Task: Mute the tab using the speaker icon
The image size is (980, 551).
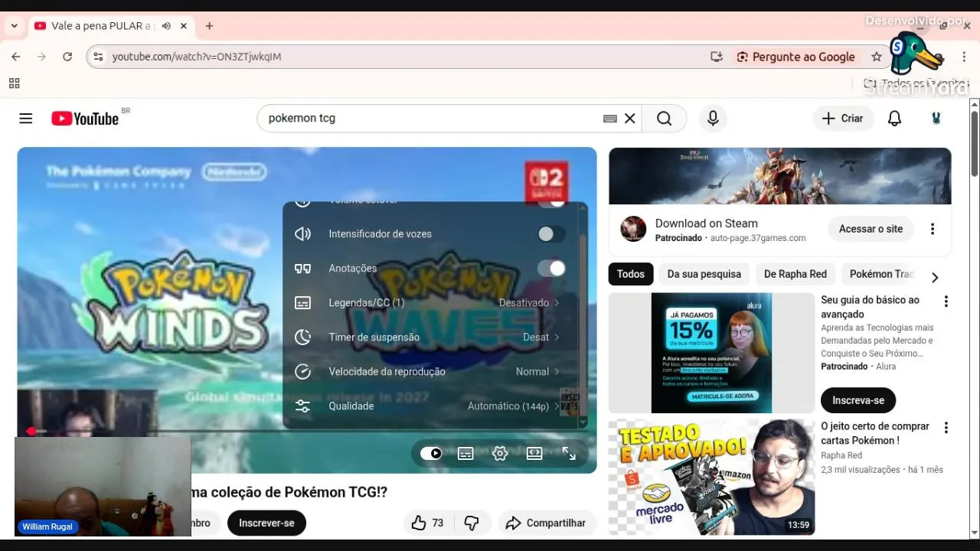Action: click(166, 26)
